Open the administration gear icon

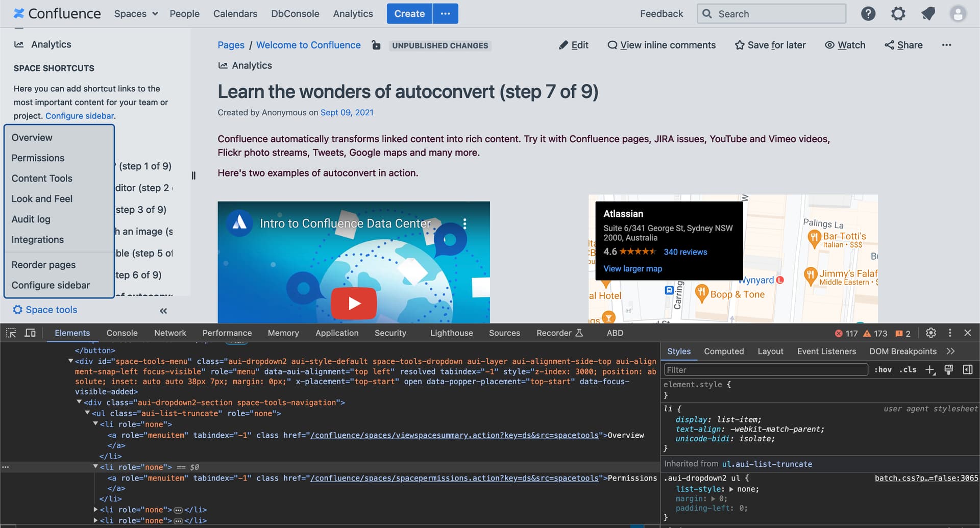pos(898,14)
